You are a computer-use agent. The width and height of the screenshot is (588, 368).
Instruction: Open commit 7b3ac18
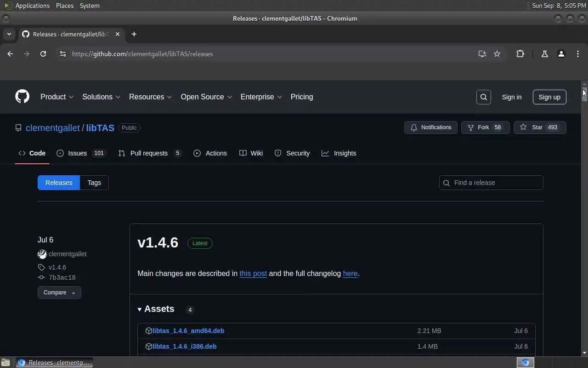tap(62, 277)
